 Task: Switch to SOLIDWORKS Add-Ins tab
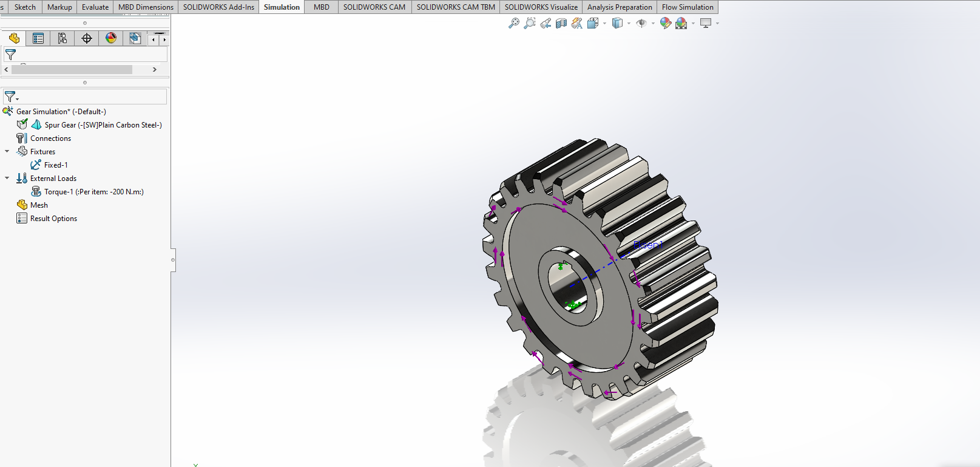[x=218, y=7]
